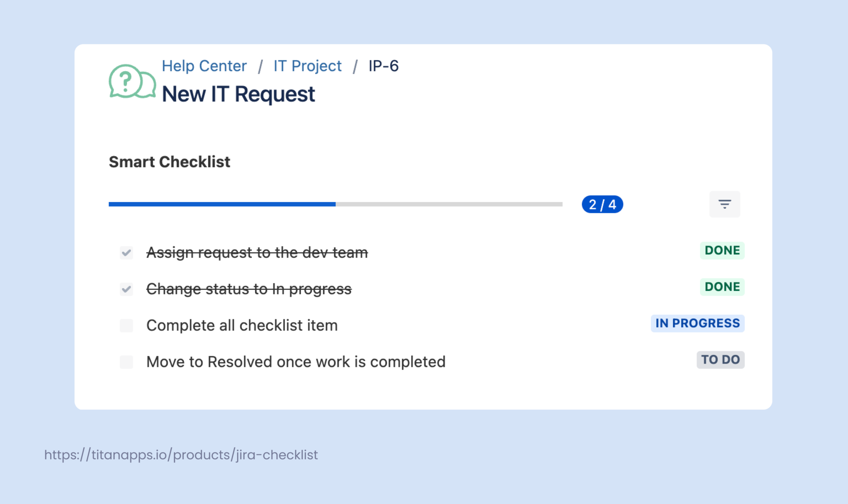Click the TO DO status badge
This screenshot has height=504, width=848.
[720, 360]
